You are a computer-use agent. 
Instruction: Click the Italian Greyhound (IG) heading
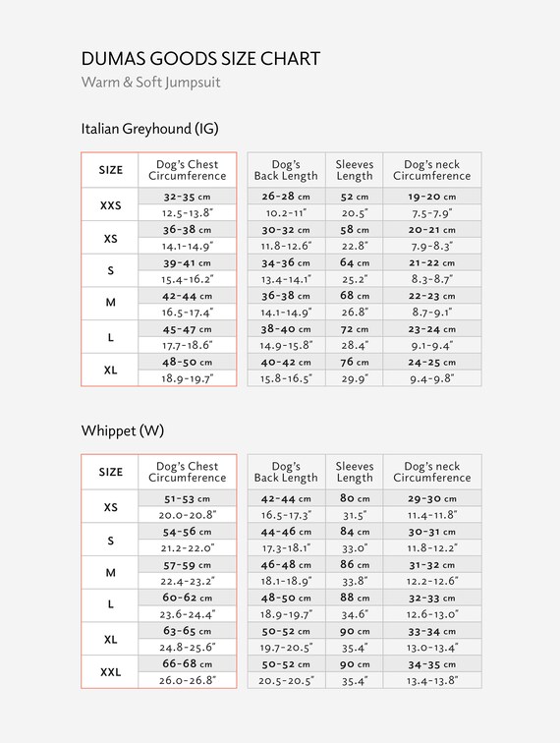pos(149,129)
